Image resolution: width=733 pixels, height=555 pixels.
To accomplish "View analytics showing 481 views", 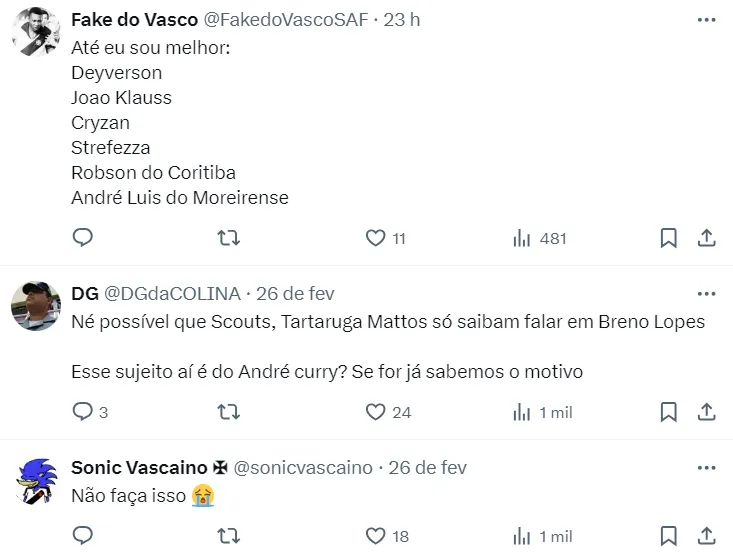I will (522, 238).
